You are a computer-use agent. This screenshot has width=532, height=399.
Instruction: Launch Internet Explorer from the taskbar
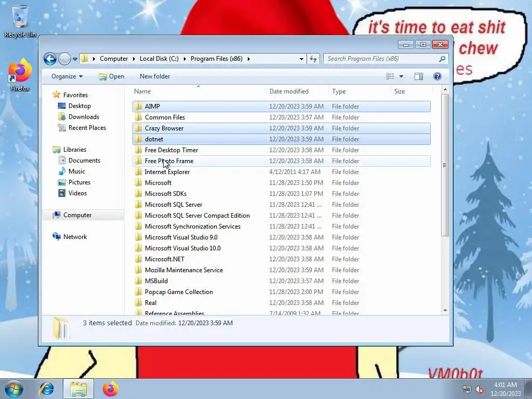tap(46, 389)
